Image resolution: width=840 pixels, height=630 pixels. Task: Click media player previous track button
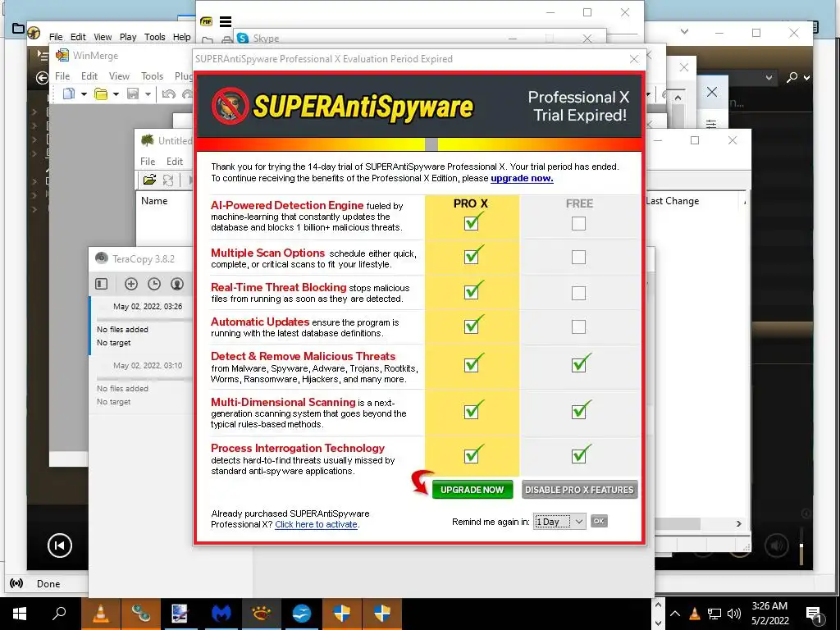tap(59, 546)
